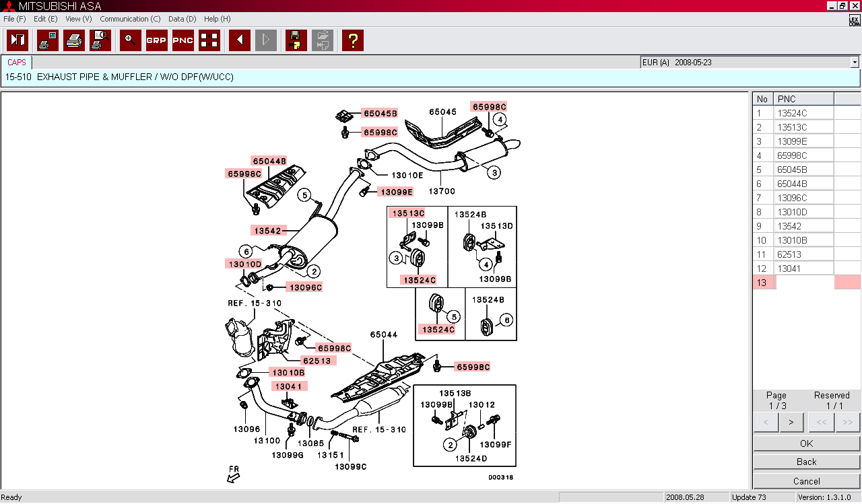The height and width of the screenshot is (504, 862).
Task: Click the printer icon in toolbar
Action: (x=74, y=40)
